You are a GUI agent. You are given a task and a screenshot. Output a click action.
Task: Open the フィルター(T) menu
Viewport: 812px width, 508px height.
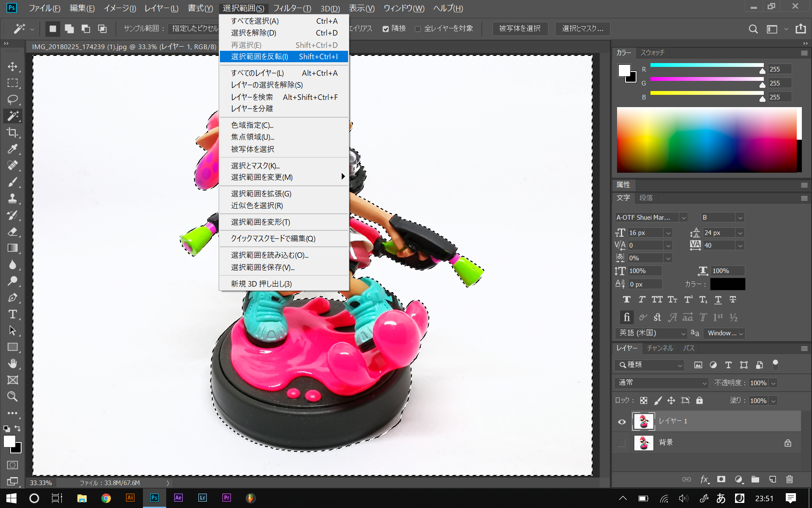(x=292, y=8)
